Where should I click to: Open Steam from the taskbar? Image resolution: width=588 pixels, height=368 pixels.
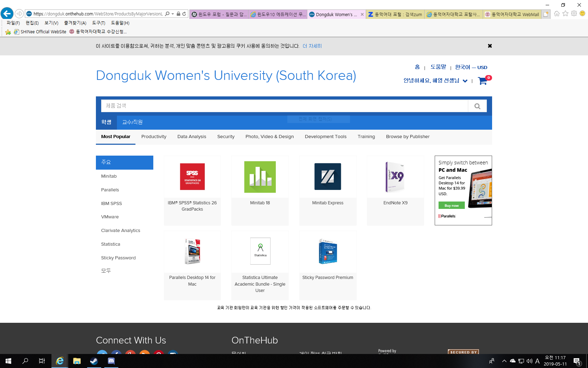94,361
